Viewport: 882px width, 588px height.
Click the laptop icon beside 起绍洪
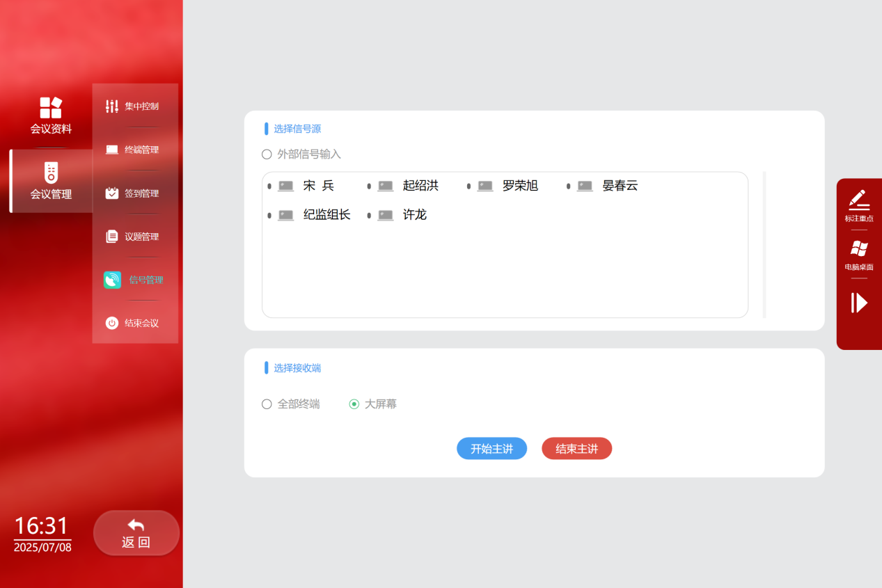click(x=386, y=186)
